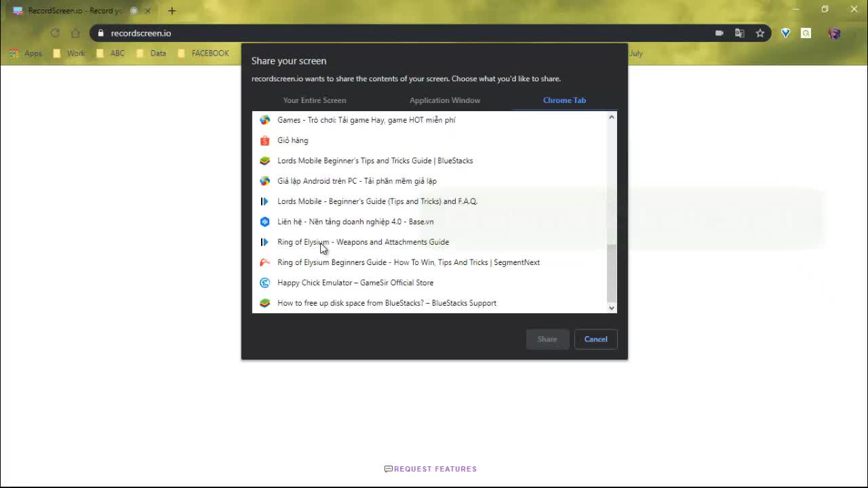This screenshot has width=868, height=488.
Task: Bookmark this page with the star icon
Action: point(760,33)
